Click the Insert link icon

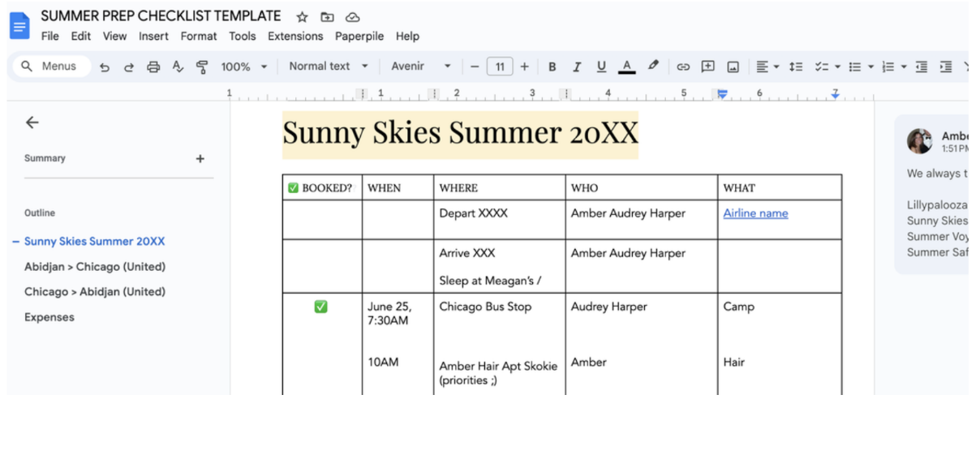683,67
